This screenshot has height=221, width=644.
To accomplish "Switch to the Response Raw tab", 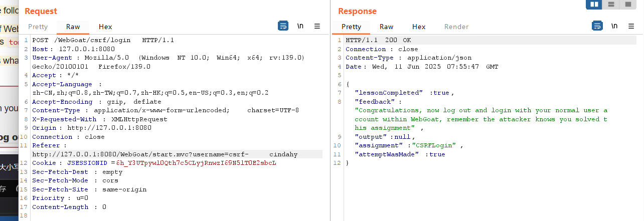I will [386, 27].
